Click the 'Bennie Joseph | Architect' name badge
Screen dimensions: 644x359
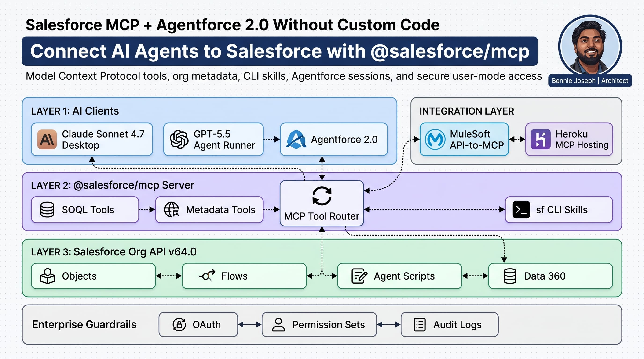click(590, 81)
